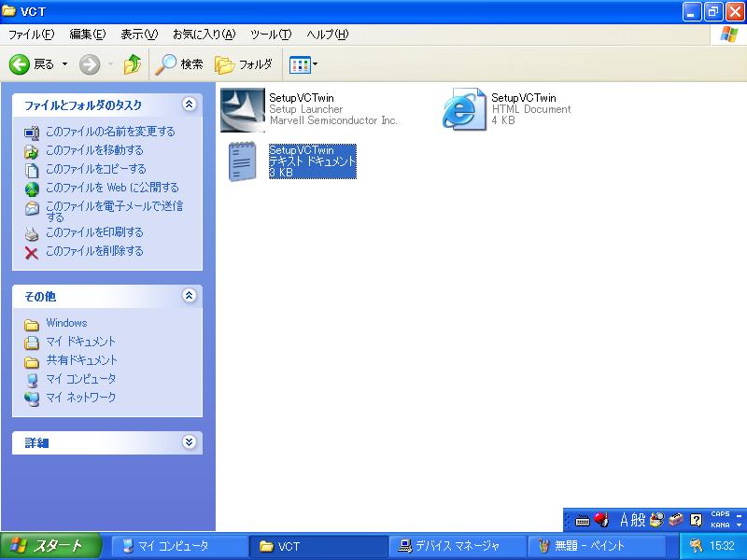The width and height of the screenshot is (747, 560).
Task: Click the マイ ドキュメント folder icon
Action: click(x=32, y=343)
